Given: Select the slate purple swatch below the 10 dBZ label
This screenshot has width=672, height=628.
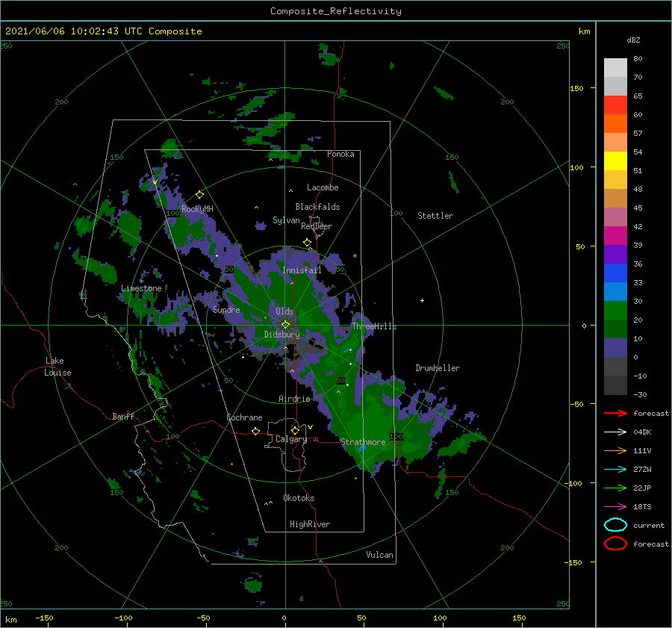Looking at the screenshot, I should pyautogui.click(x=615, y=347).
